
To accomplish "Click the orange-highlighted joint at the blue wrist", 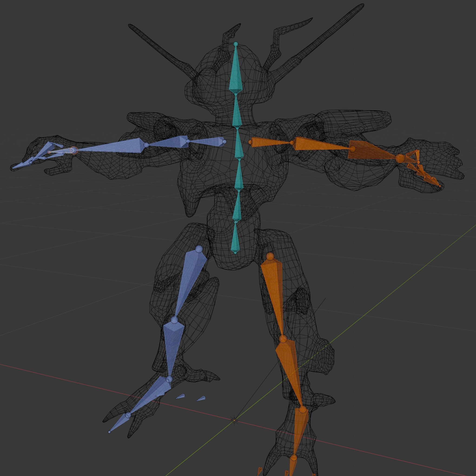I will pyautogui.click(x=74, y=150).
